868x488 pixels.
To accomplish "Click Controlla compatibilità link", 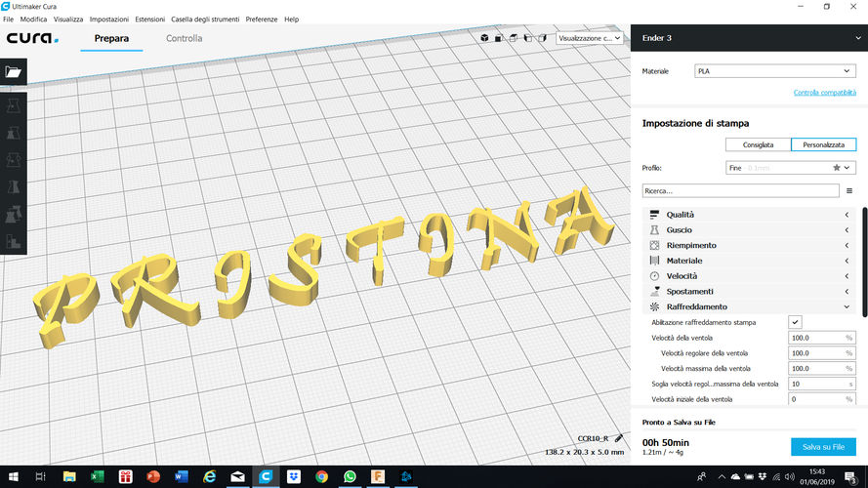I will point(824,93).
